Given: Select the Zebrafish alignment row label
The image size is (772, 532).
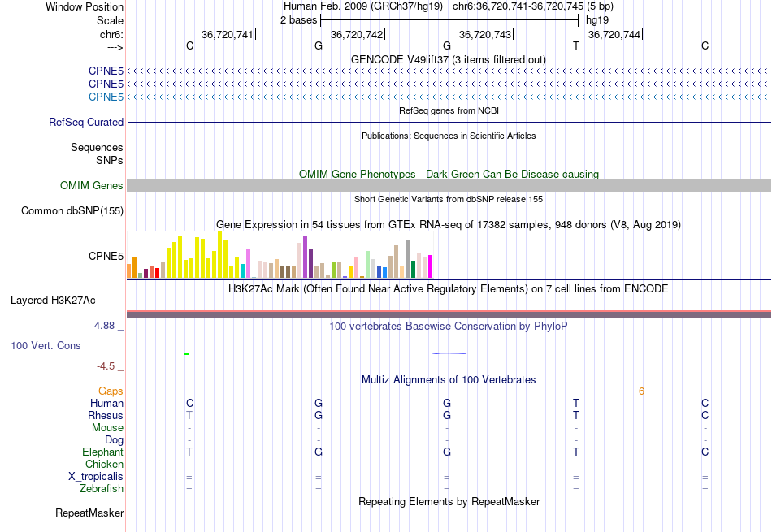Looking at the screenshot, I should click(102, 489).
